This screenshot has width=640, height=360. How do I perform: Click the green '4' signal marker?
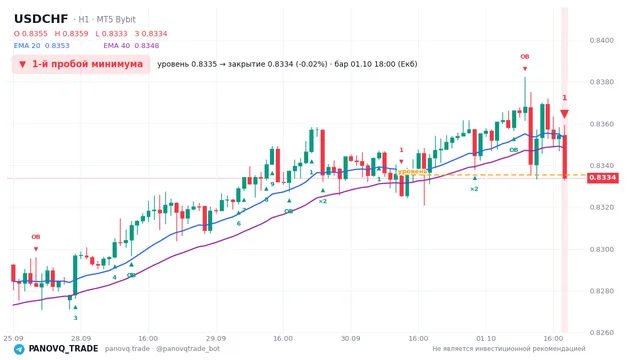pyautogui.click(x=114, y=278)
